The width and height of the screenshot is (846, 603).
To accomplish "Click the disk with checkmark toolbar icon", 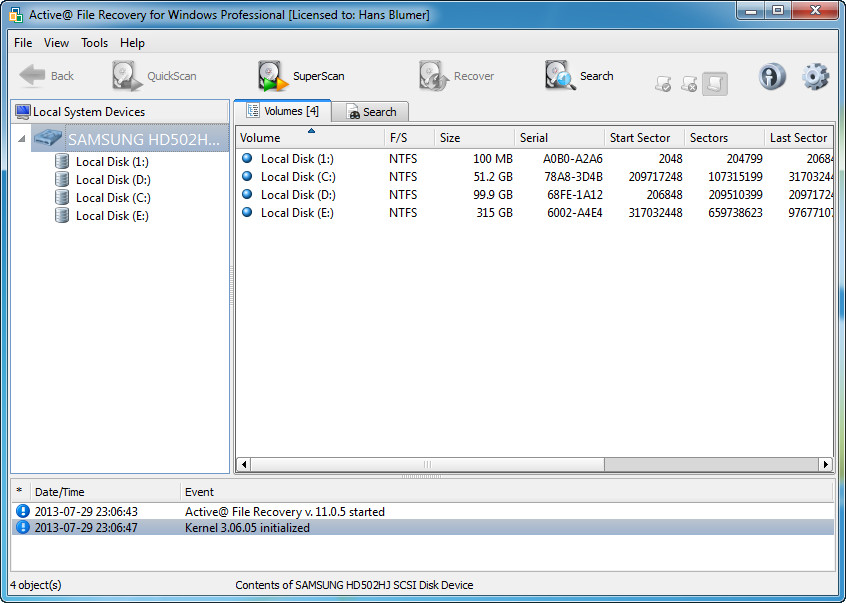I will [663, 84].
